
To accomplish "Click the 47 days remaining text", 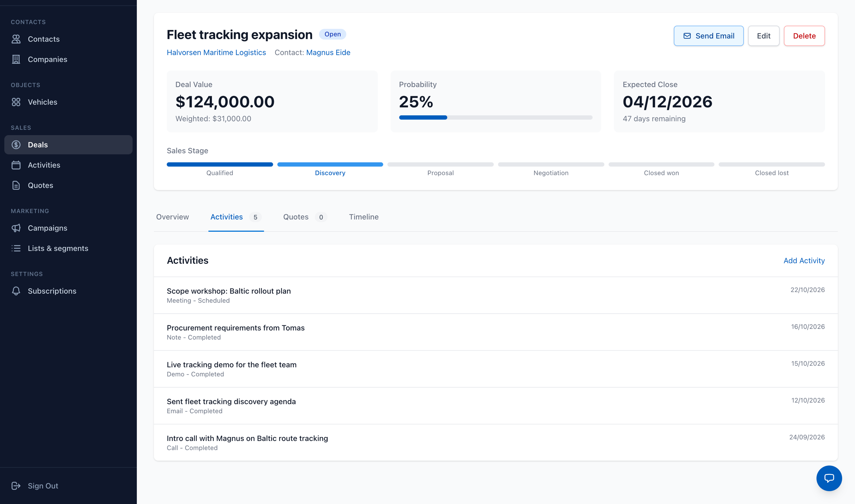I will (654, 119).
